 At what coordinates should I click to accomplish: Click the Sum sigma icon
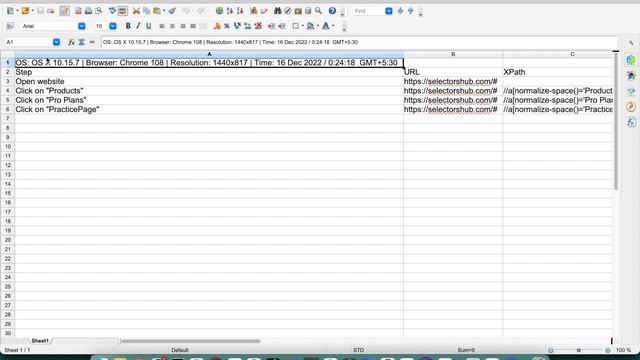pyautogui.click(x=82, y=42)
